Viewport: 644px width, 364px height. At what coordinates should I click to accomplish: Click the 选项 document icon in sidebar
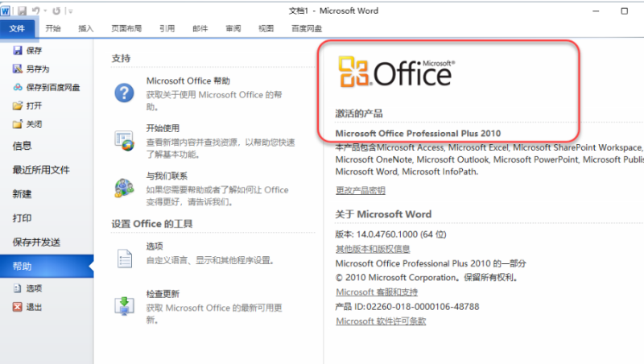[x=17, y=288]
